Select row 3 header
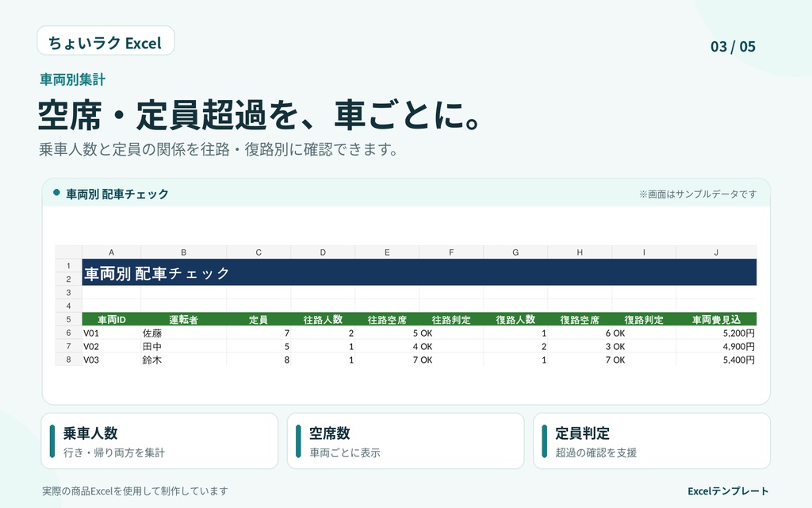Screen dimensions: 812x508 tap(68, 292)
